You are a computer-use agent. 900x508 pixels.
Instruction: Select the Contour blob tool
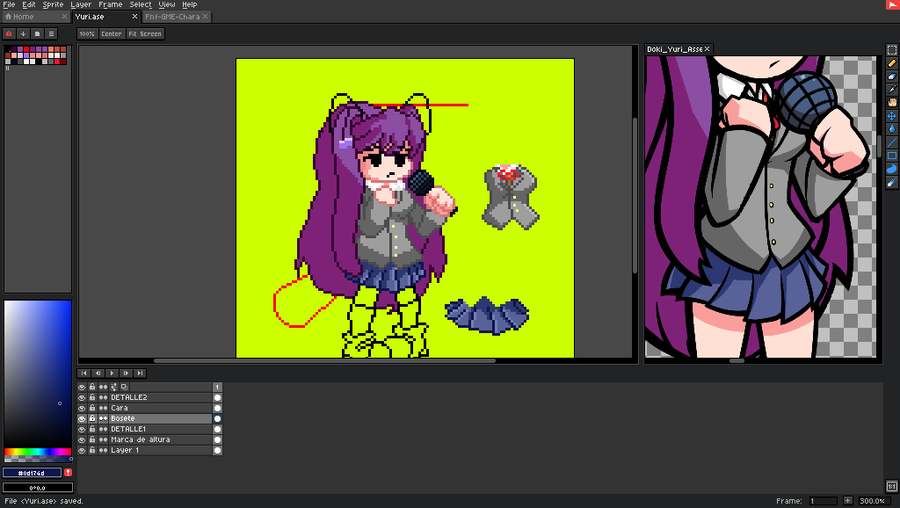click(891, 169)
